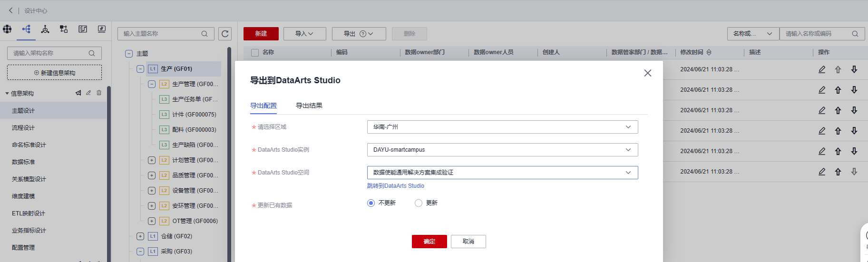Screen dimensions: 868x262
Task: Expand the 品质管理 node
Action: click(x=152, y=175)
